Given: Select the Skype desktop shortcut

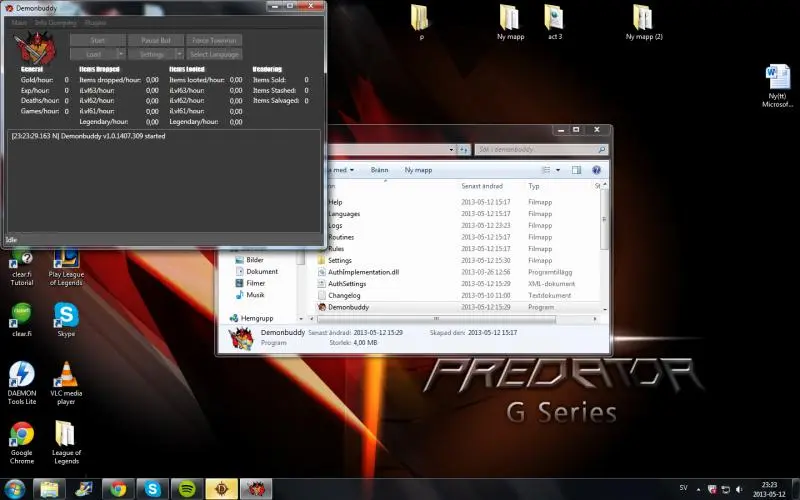Looking at the screenshot, I should [66, 319].
